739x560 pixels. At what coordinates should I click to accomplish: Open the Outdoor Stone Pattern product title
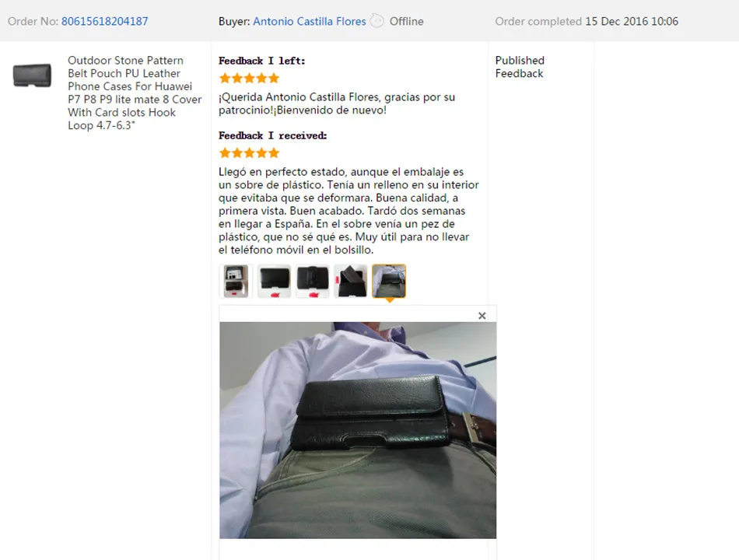tap(135, 93)
